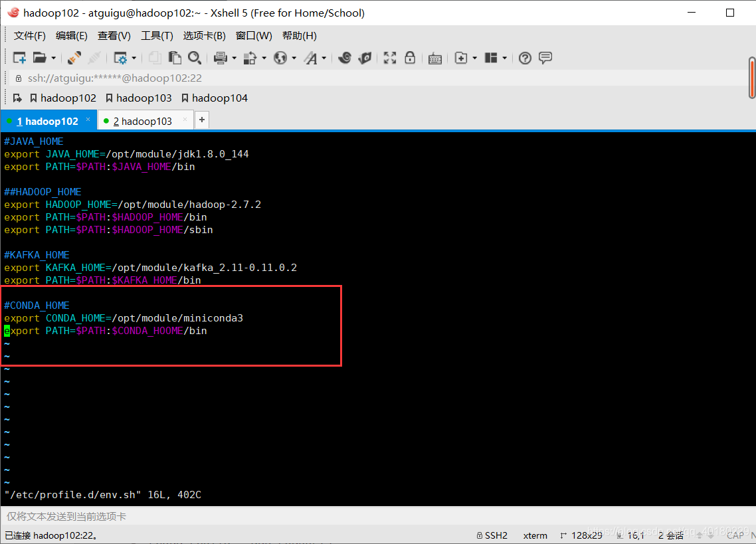Expand the layout dropdown arrow

pos(505,58)
